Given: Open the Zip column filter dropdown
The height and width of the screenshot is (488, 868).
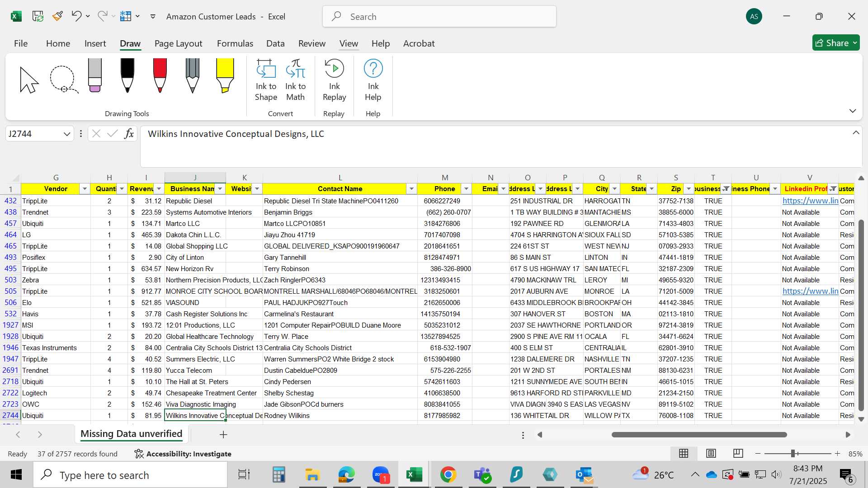Looking at the screenshot, I should [x=689, y=189].
